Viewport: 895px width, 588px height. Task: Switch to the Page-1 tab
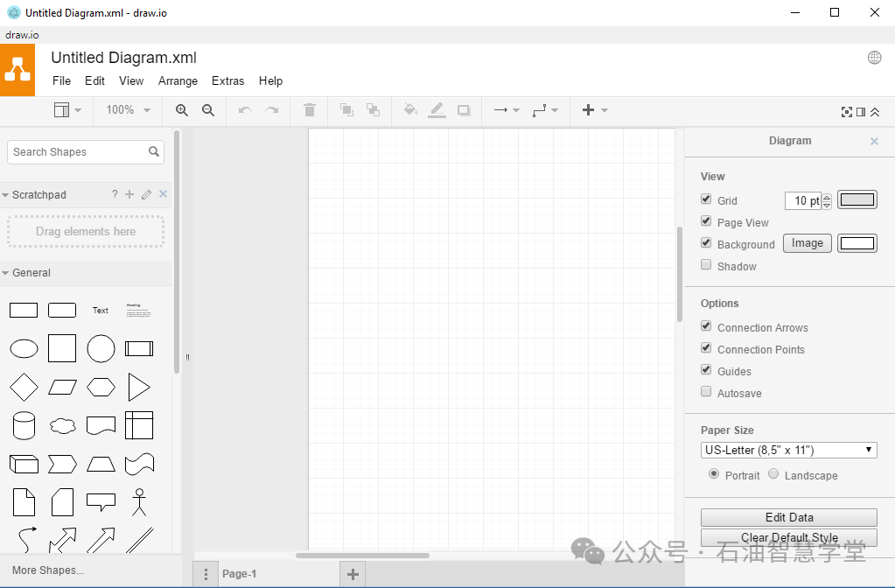tap(240, 574)
